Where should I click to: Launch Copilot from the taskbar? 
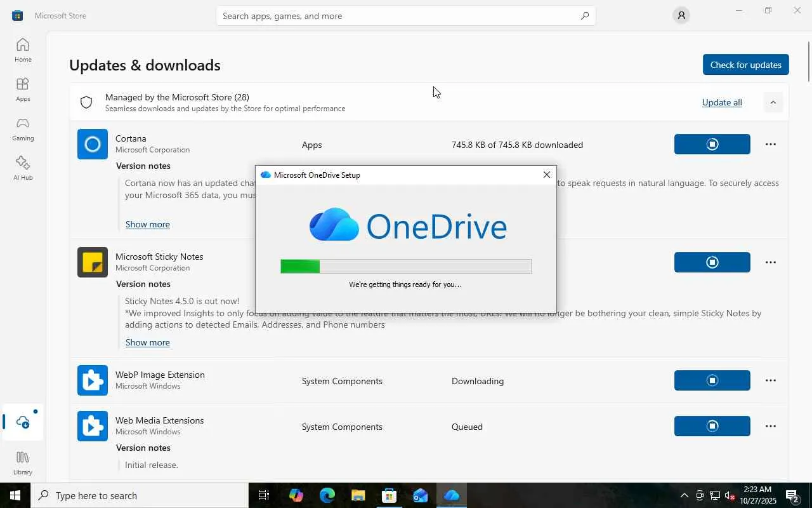coord(296,495)
